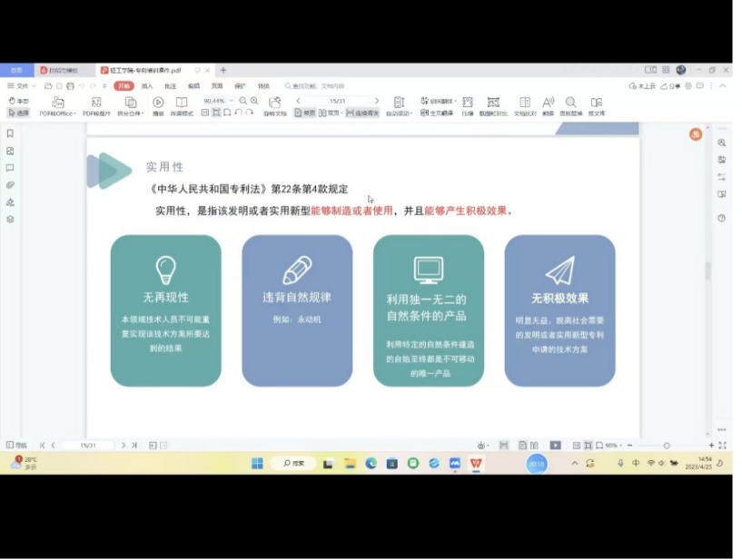
Task: Click the zoom out magnifier icon
Action: pyautogui.click(x=242, y=101)
